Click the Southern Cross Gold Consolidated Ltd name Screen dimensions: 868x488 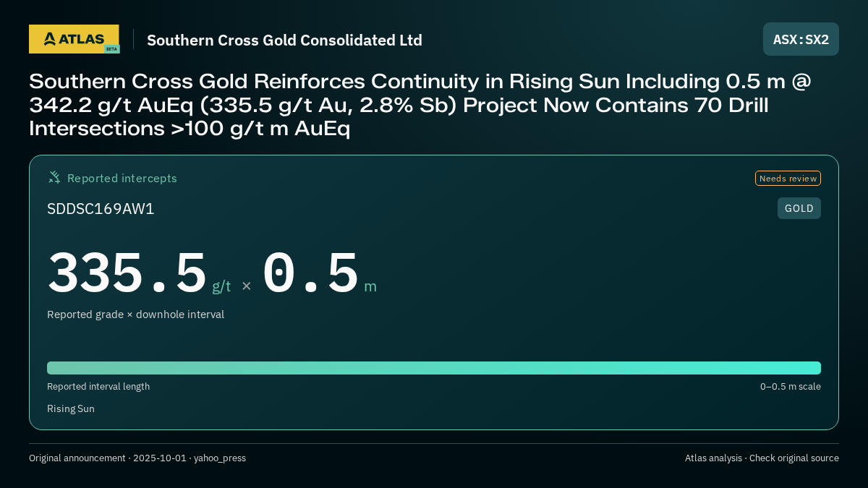284,40
